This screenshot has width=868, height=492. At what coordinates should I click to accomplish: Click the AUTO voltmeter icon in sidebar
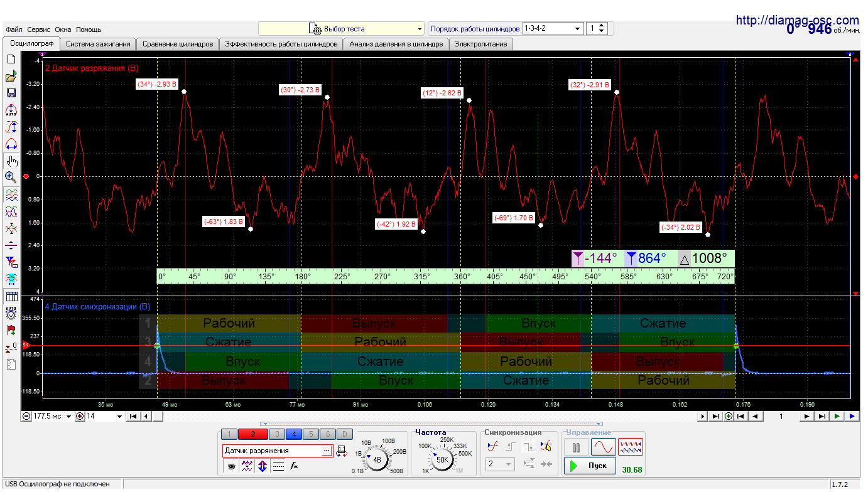(x=11, y=313)
